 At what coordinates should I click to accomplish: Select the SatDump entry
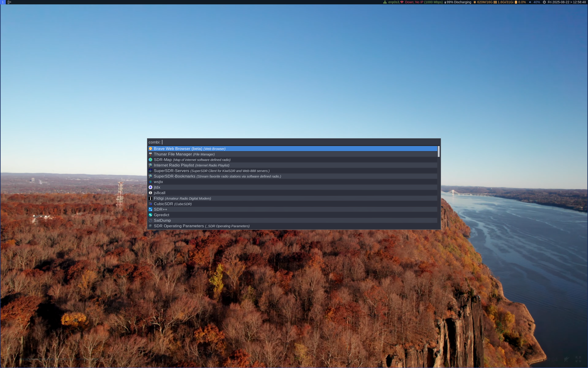tap(293, 220)
